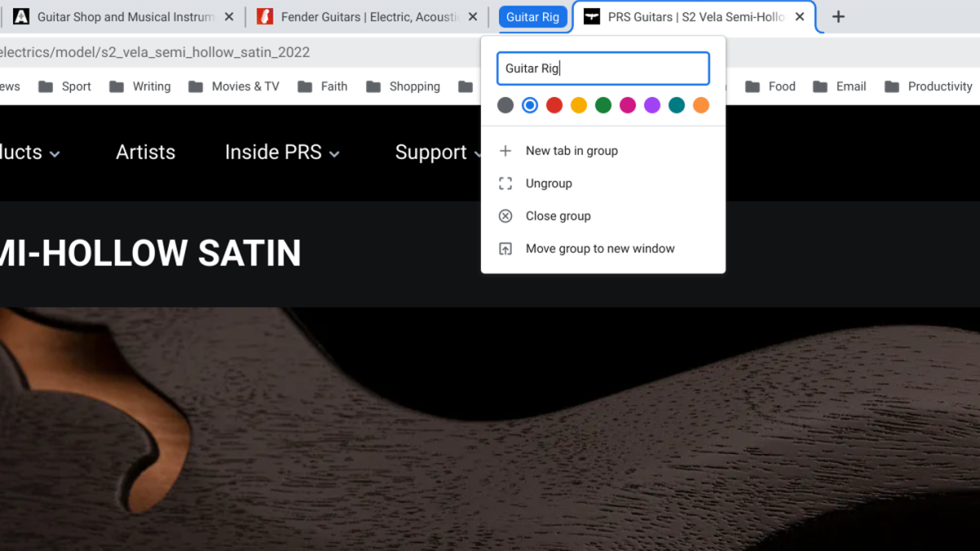Click the Fender Guitars tab favicon
The height and width of the screenshot is (551, 980).
(265, 16)
